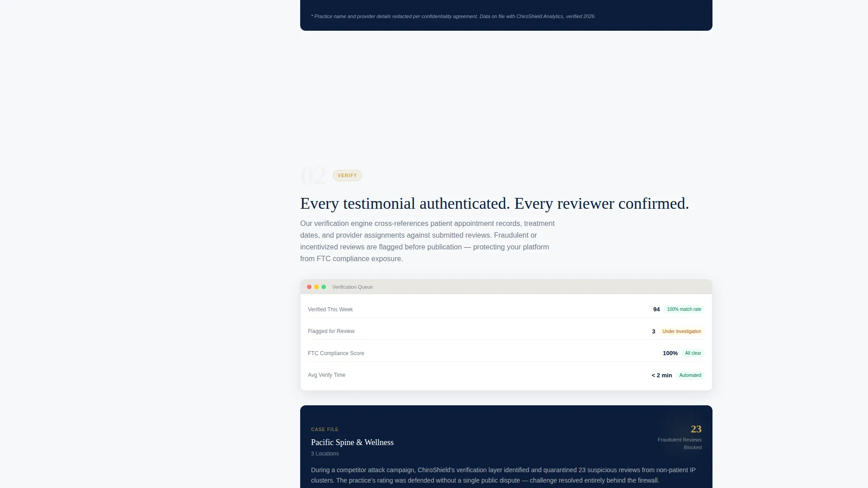This screenshot has height=488, width=868.
Task: Click the 100% compliance score value
Action: (x=670, y=353)
